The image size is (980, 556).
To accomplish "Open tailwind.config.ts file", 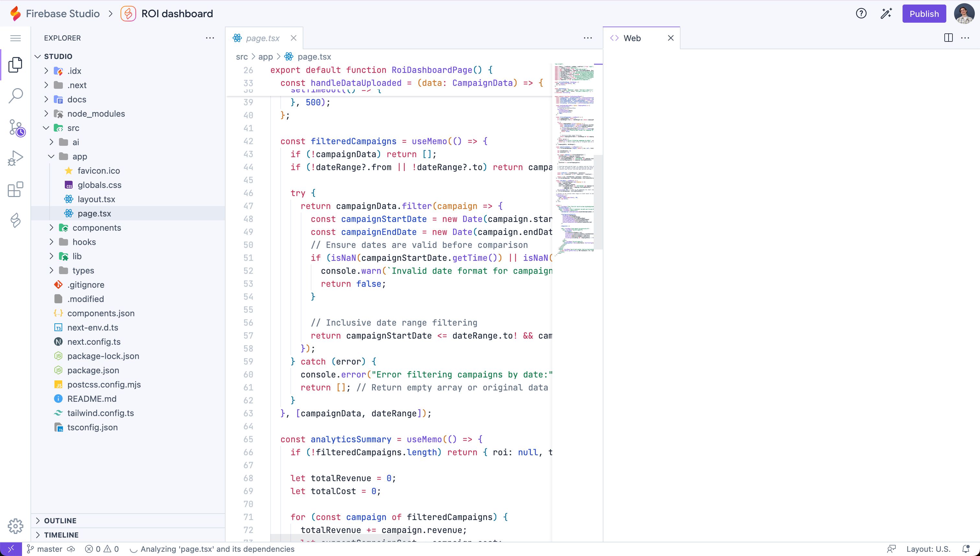I will (x=128, y=413).
